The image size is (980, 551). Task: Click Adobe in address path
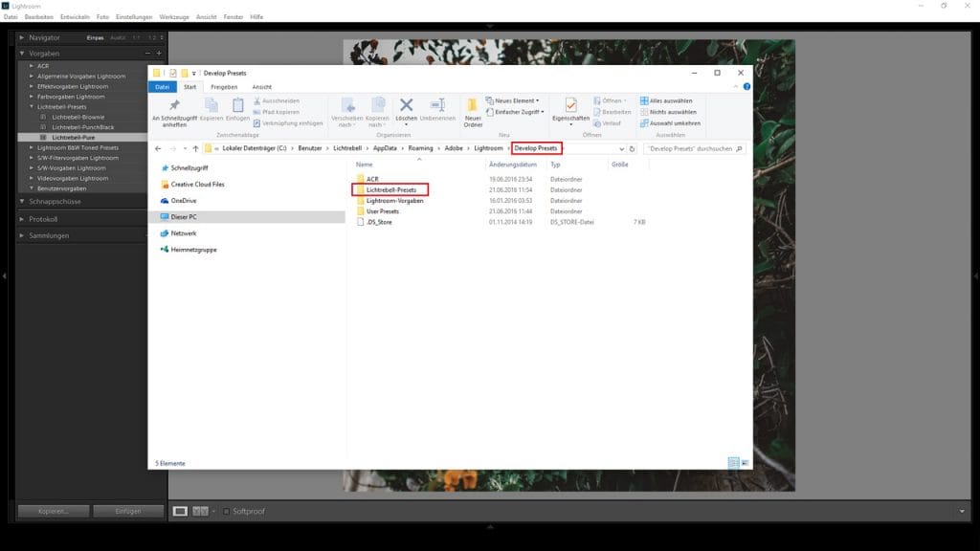click(454, 148)
